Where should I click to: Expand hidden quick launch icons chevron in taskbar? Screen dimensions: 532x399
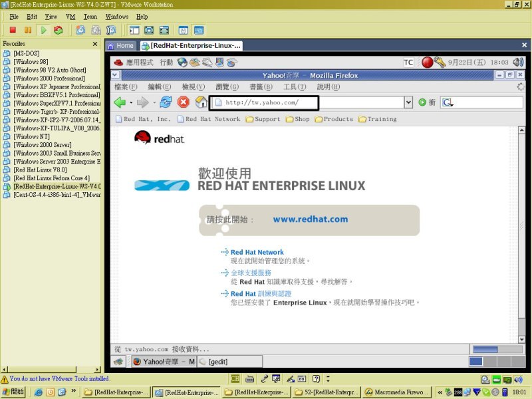tap(73, 391)
